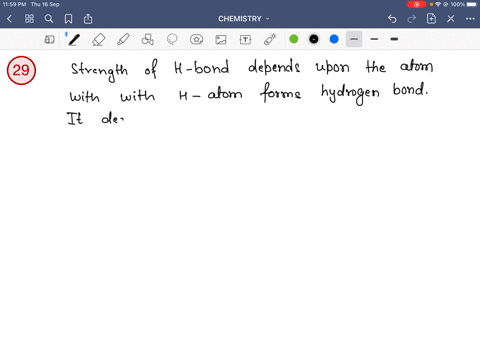Close the editing toolbar with X
The width and height of the screenshot is (480, 360).
(451, 19)
